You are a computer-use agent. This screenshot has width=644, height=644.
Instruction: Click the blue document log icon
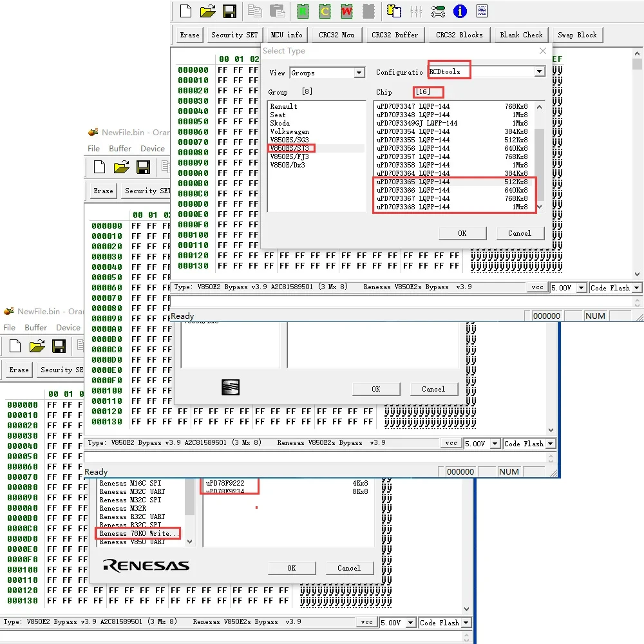click(482, 11)
